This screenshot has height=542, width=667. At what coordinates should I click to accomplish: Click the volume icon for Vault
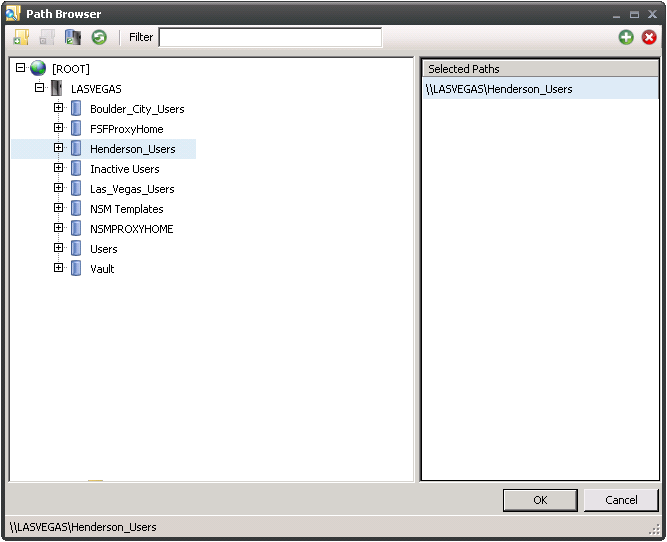(x=76, y=268)
